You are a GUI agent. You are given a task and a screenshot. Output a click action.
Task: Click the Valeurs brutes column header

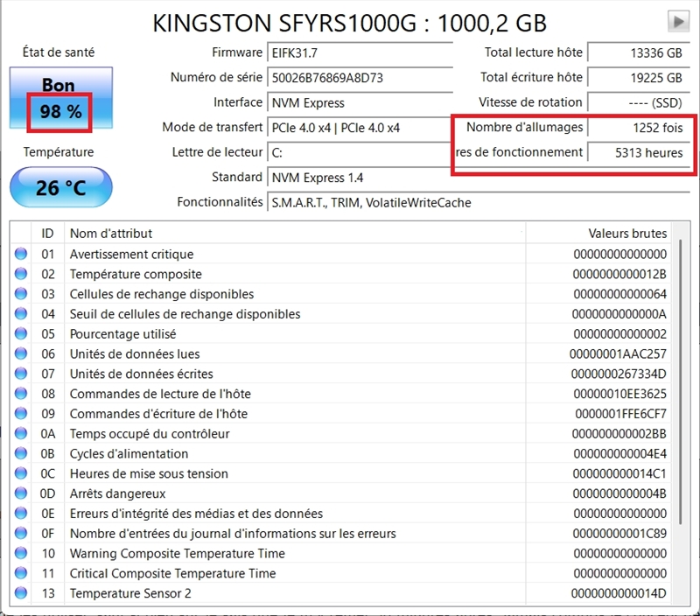[626, 234]
